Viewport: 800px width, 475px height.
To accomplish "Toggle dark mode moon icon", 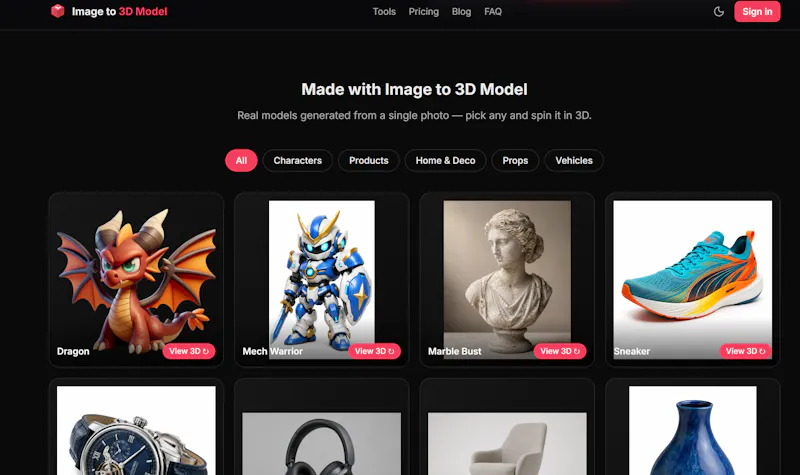I will point(718,12).
